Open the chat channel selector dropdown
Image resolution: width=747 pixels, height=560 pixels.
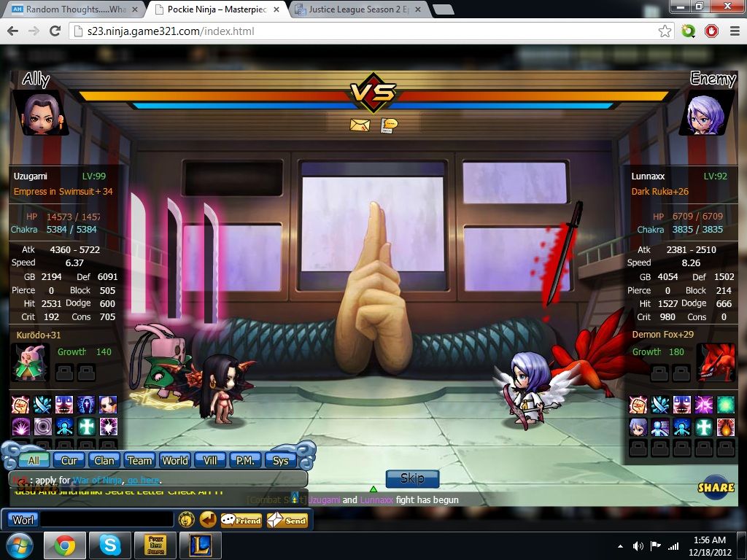tap(23, 520)
